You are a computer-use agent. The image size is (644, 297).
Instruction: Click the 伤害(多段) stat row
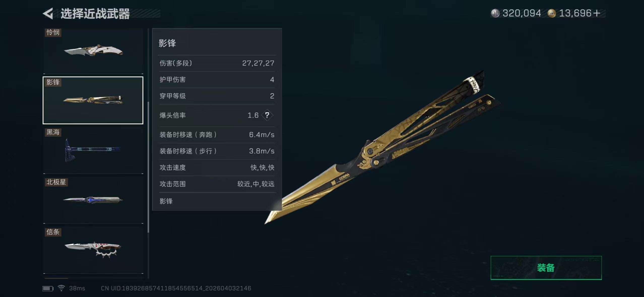[217, 63]
